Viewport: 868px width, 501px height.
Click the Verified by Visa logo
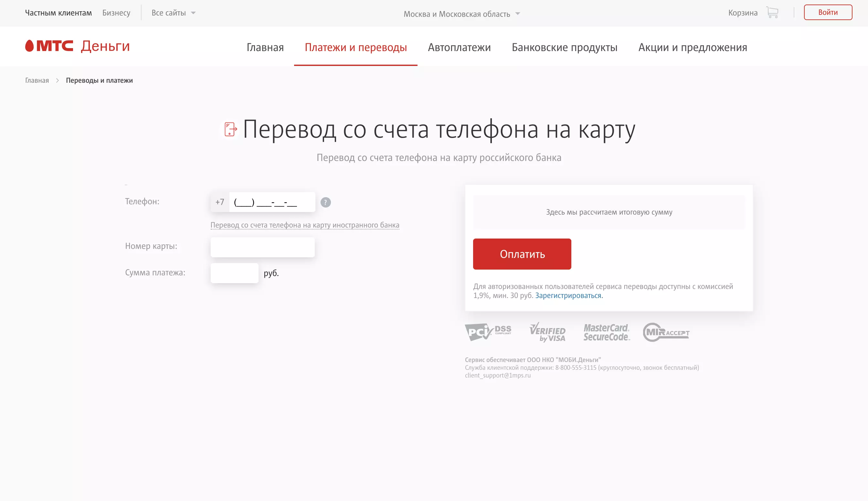tap(547, 332)
